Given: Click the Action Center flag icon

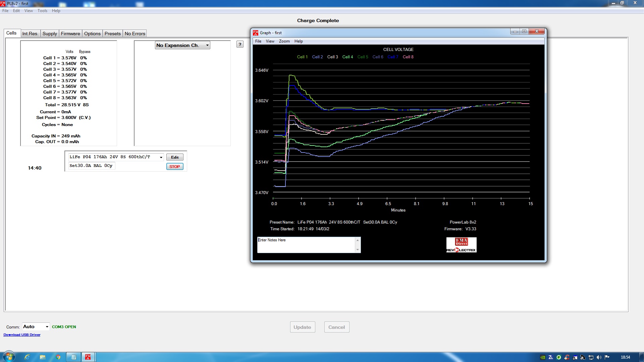Looking at the screenshot, I should [x=607, y=357].
